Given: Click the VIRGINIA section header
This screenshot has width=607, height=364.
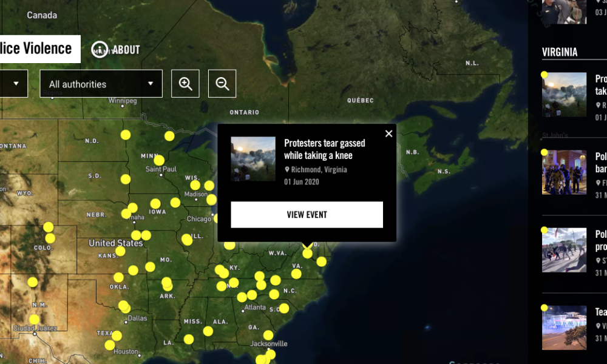Looking at the screenshot, I should tap(559, 52).
